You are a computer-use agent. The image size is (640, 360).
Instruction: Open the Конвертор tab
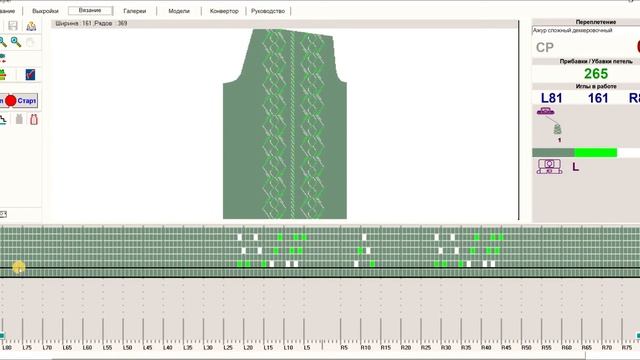224,11
